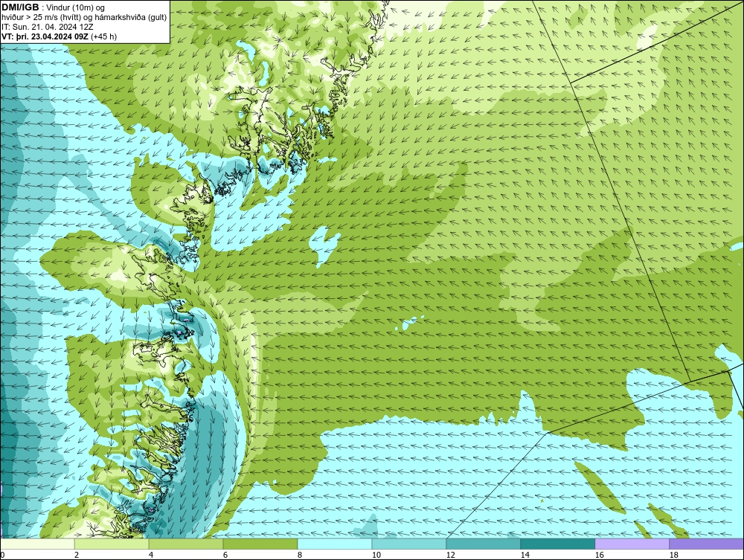
Task: Click the 2–4 m/s light green legend swatch
Action: [x=112, y=544]
